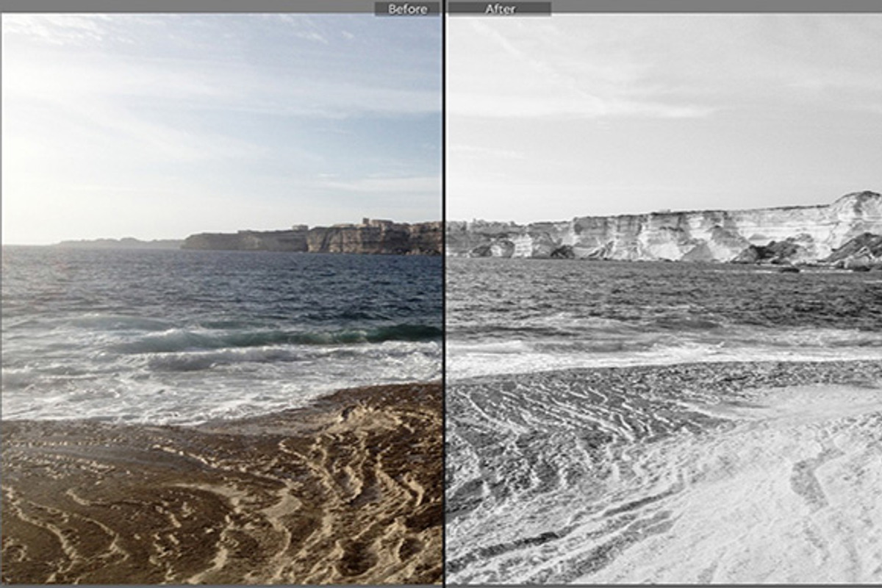Select the After black-and-white photo preview
882x588 pixels.
[664, 298]
